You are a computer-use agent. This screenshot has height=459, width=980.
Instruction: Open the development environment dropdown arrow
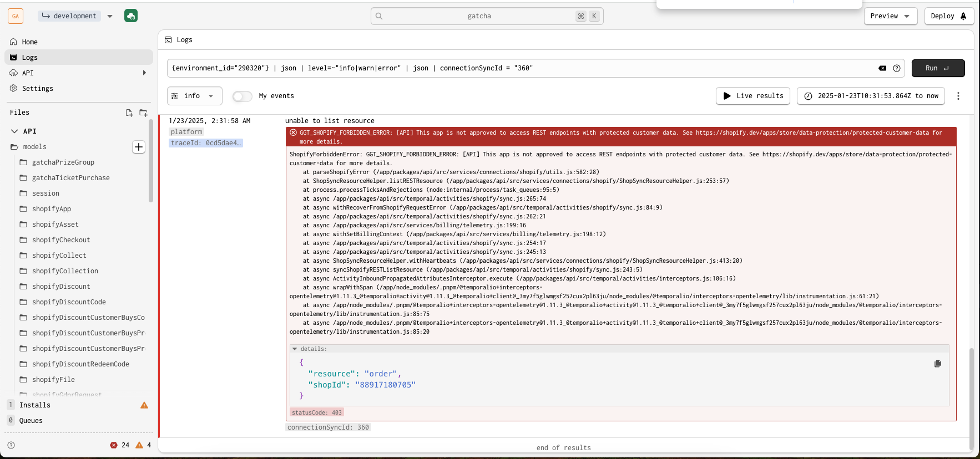110,16
